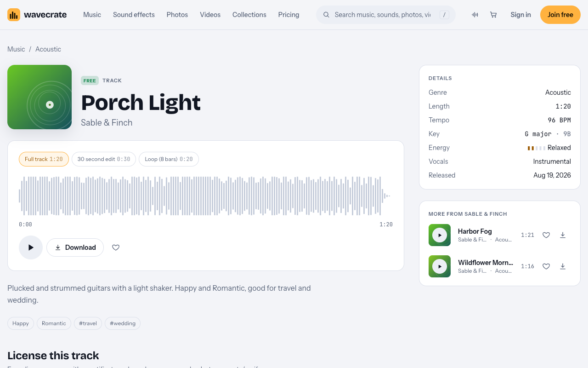Select the Full track 1:20 version
588x368 pixels.
click(x=44, y=159)
